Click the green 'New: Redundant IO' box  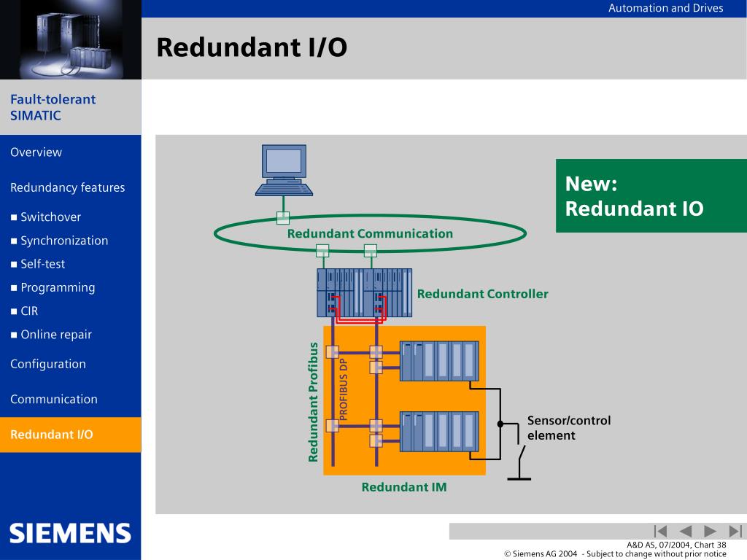(651, 195)
